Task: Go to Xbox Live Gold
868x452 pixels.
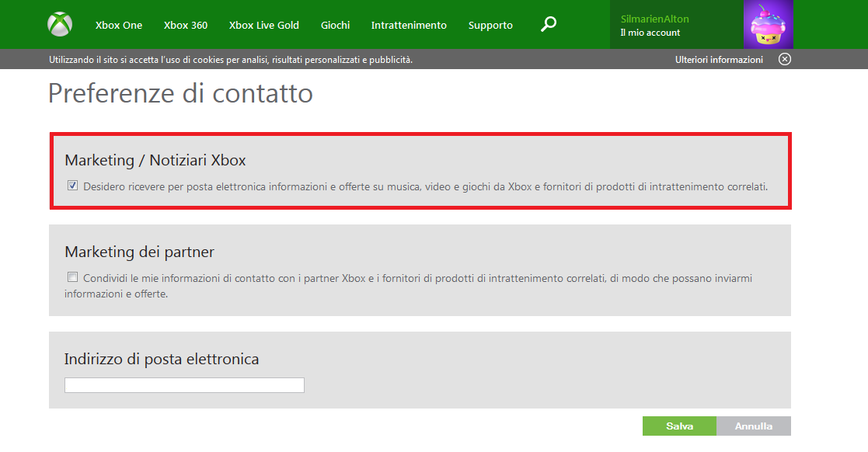Action: pyautogui.click(x=264, y=25)
